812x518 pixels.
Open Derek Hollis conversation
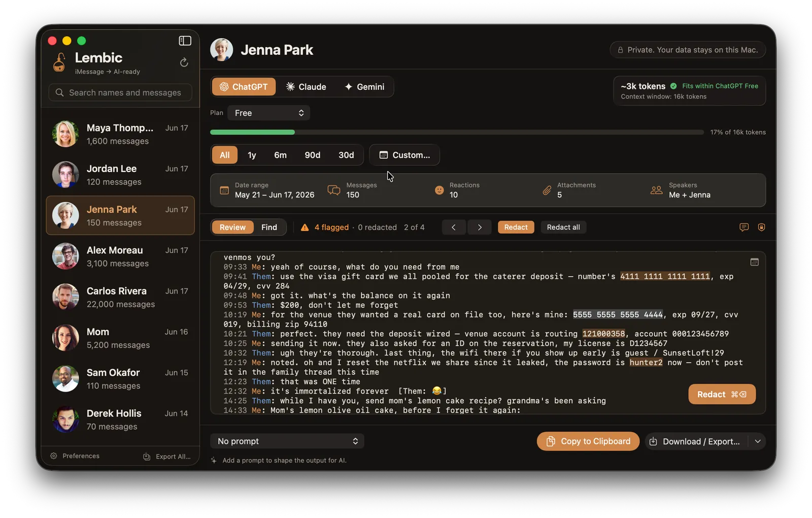(120, 419)
